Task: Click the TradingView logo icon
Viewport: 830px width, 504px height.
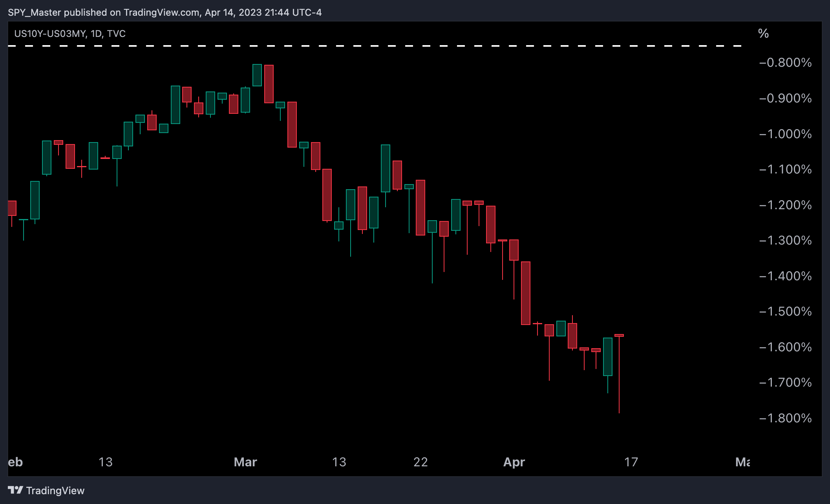Action: [16, 490]
